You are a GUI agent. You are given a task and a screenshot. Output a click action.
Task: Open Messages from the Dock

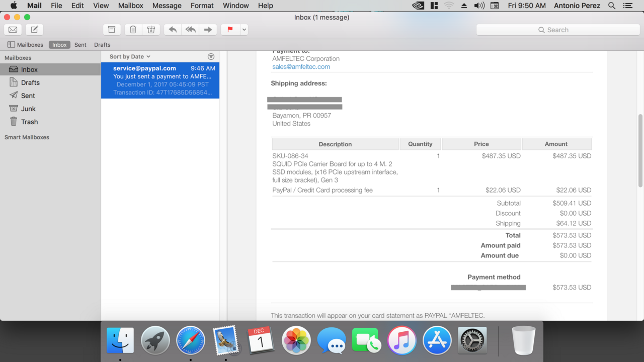pos(332,340)
